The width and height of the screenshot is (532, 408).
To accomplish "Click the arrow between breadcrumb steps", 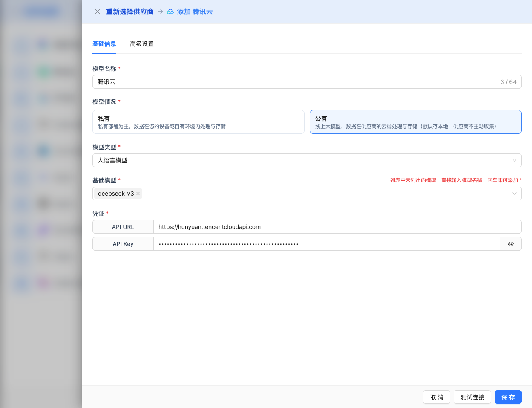I will coord(161,12).
